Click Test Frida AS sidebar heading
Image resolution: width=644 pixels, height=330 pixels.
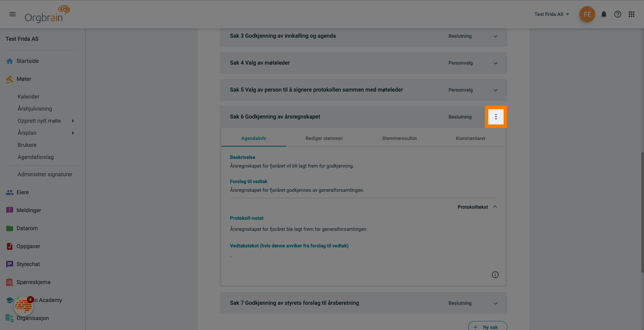[x=22, y=39]
